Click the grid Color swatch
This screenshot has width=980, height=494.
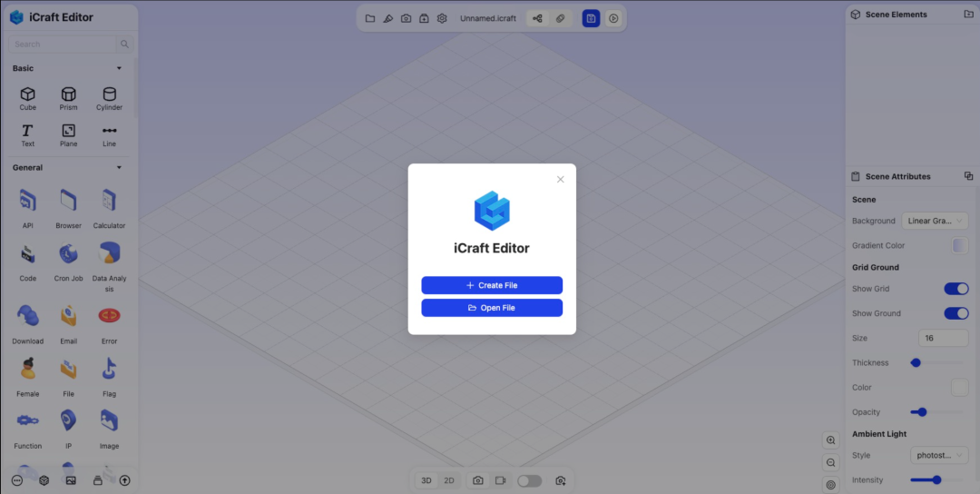tap(960, 387)
